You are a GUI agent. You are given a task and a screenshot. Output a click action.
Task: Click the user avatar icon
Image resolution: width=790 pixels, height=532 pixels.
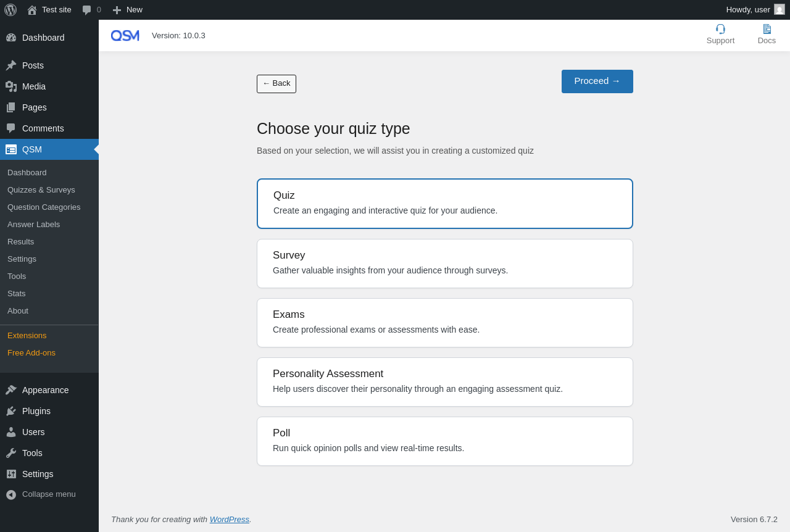tap(780, 9)
